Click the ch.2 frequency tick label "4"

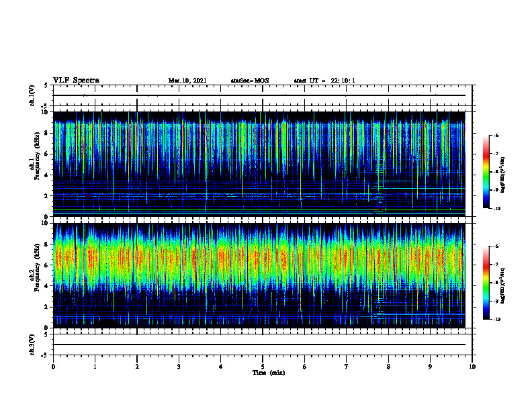(47, 286)
